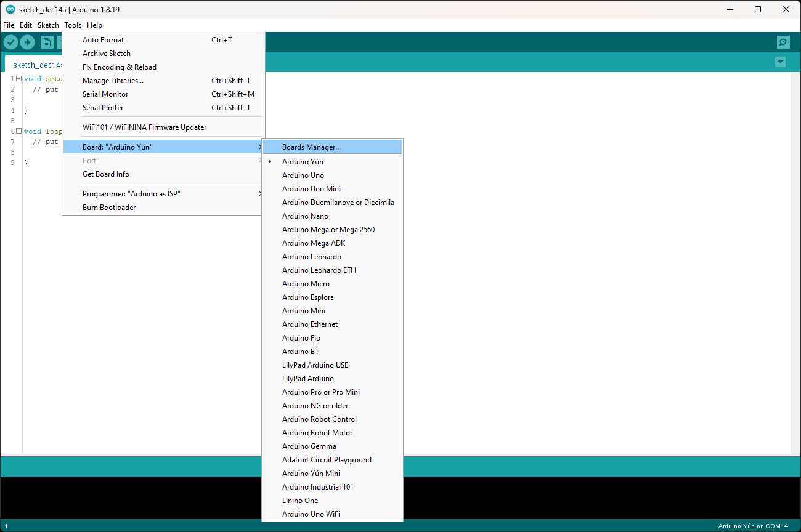Click the New sketch toolbar icon
The height and width of the screenshot is (532, 801).
(x=47, y=42)
